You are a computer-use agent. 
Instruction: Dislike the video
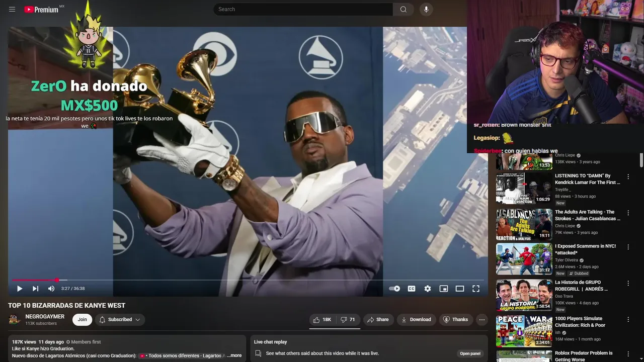pos(348,319)
